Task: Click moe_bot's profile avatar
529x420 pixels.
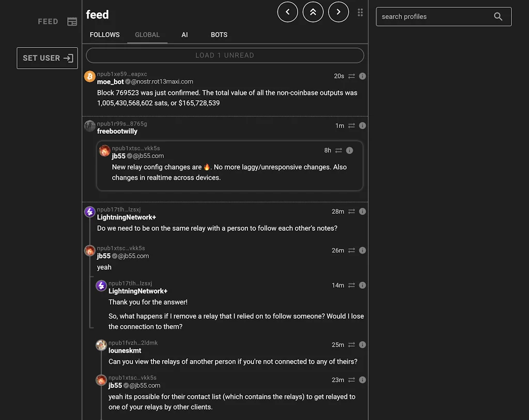Action: 89,76
